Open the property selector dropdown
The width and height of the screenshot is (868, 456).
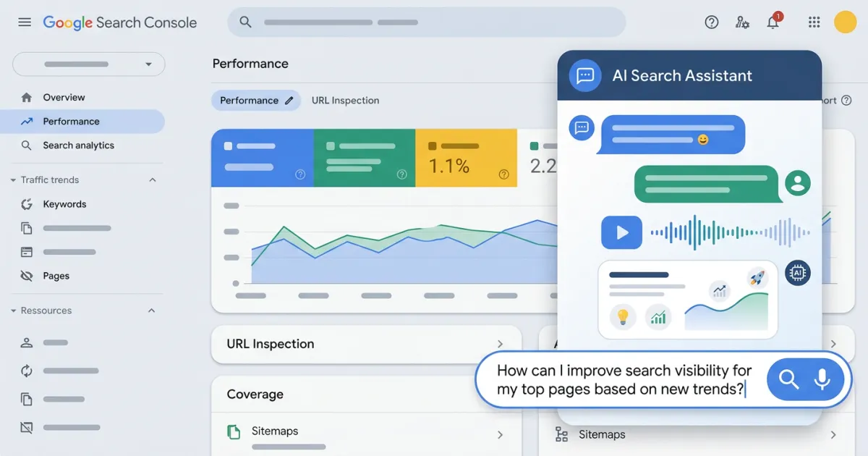tap(89, 64)
